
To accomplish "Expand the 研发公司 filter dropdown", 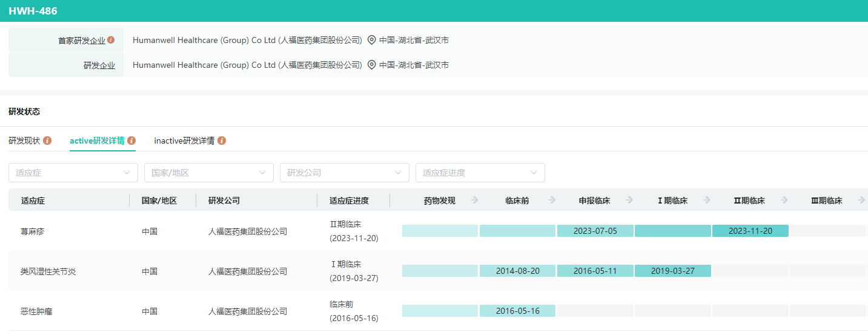I will [x=344, y=173].
